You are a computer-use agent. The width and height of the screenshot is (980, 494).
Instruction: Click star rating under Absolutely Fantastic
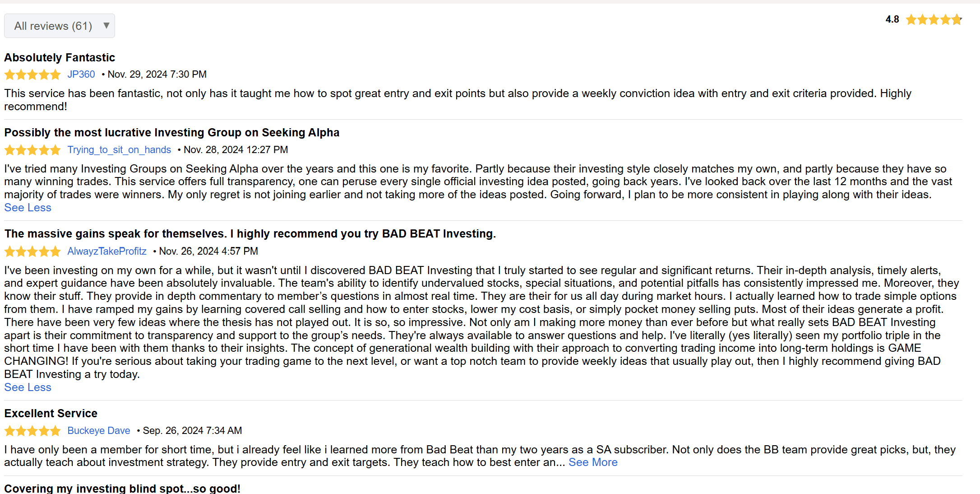point(32,75)
